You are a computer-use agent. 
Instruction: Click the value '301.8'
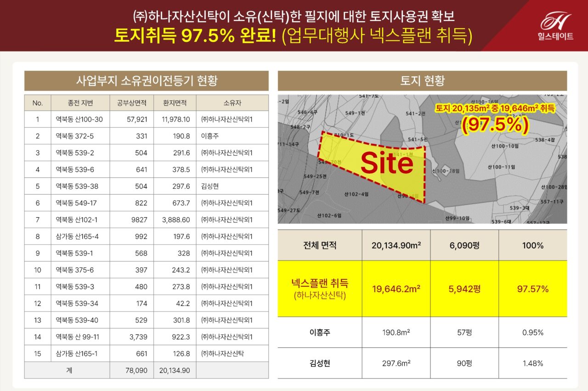click(181, 320)
